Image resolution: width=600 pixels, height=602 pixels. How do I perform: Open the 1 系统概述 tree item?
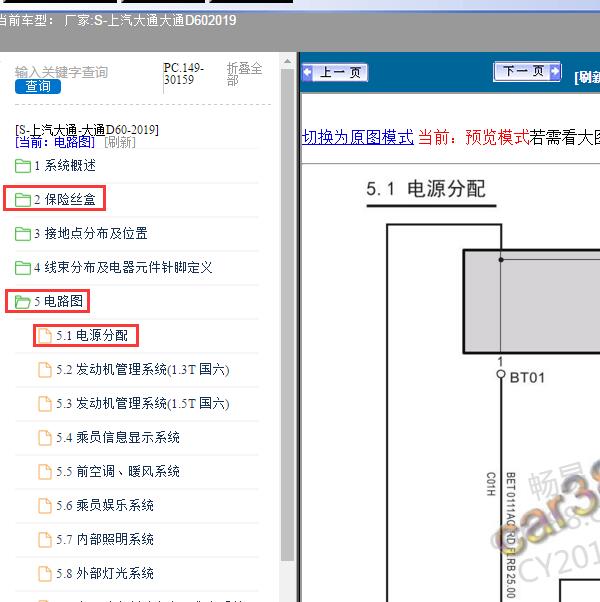tap(64, 166)
